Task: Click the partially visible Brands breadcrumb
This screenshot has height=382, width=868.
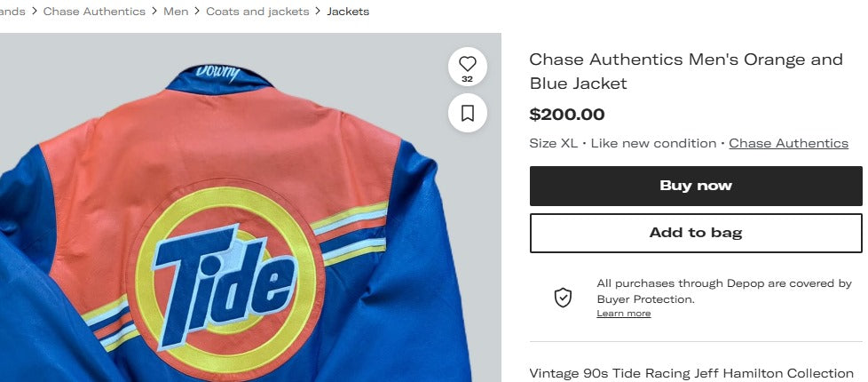Action: coord(12,12)
